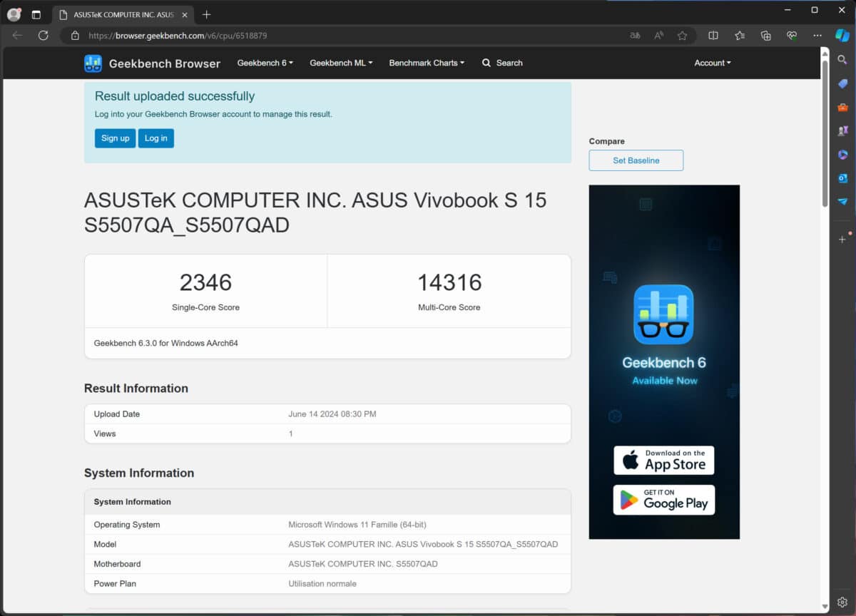The image size is (856, 616).
Task: Open a new tab with plus button
Action: coord(207,14)
